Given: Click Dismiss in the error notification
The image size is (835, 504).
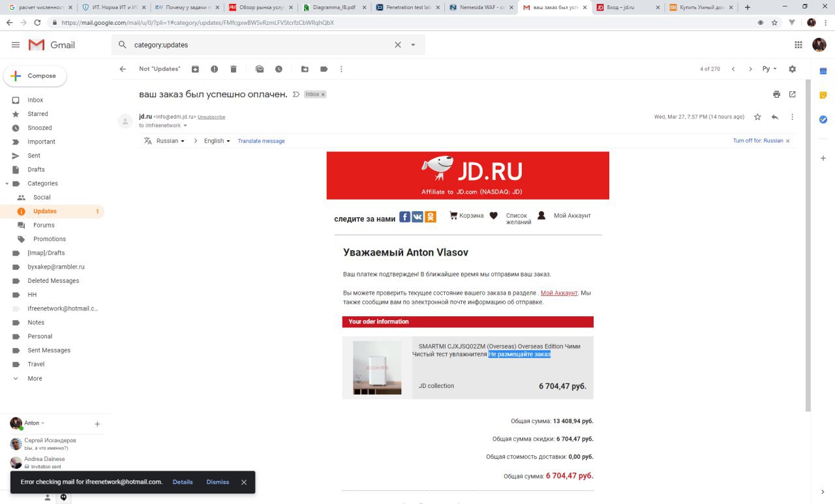Looking at the screenshot, I should [217, 482].
